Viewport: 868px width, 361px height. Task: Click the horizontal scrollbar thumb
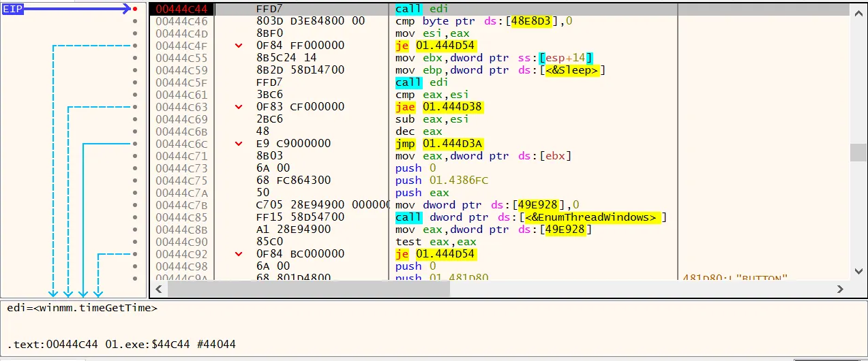pyautogui.click(x=308, y=289)
